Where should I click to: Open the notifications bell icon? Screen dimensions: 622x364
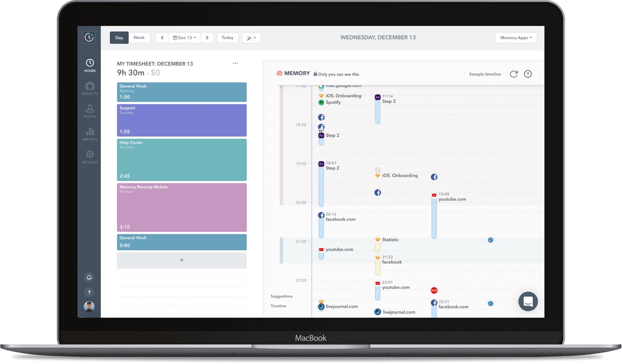(90, 277)
